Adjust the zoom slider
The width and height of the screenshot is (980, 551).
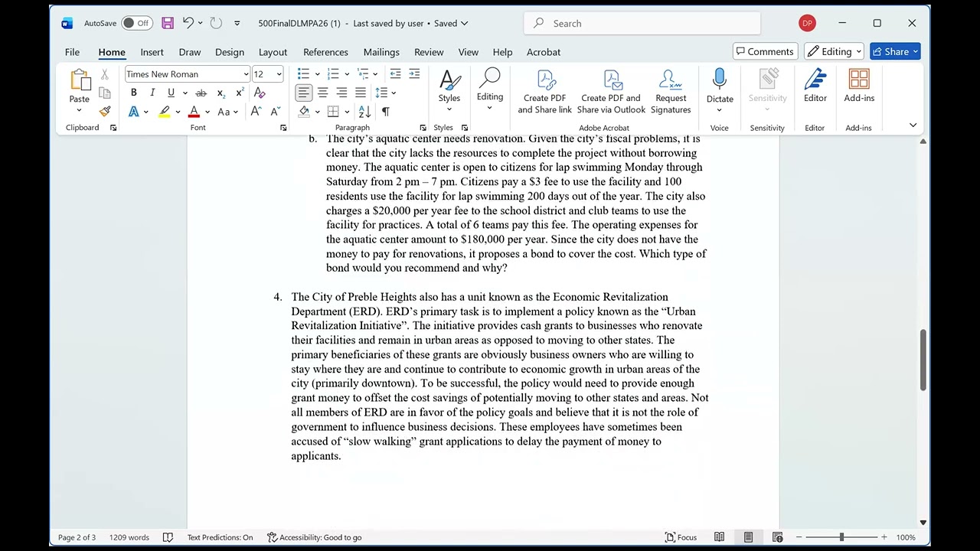[841, 537]
